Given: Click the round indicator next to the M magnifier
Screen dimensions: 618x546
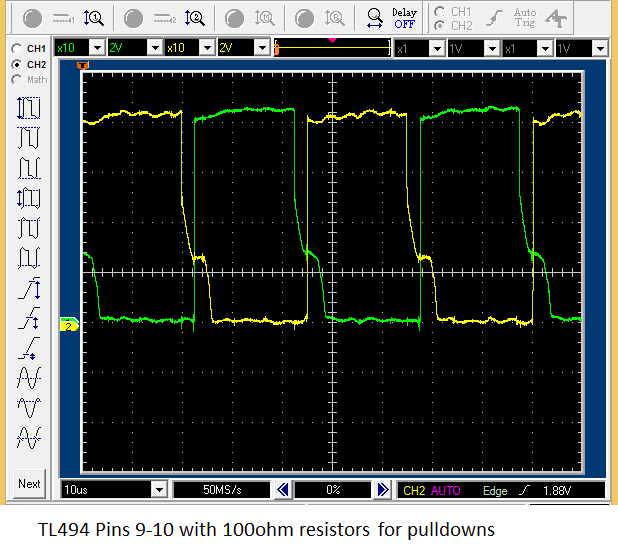Looking at the screenshot, I should click(234, 18).
